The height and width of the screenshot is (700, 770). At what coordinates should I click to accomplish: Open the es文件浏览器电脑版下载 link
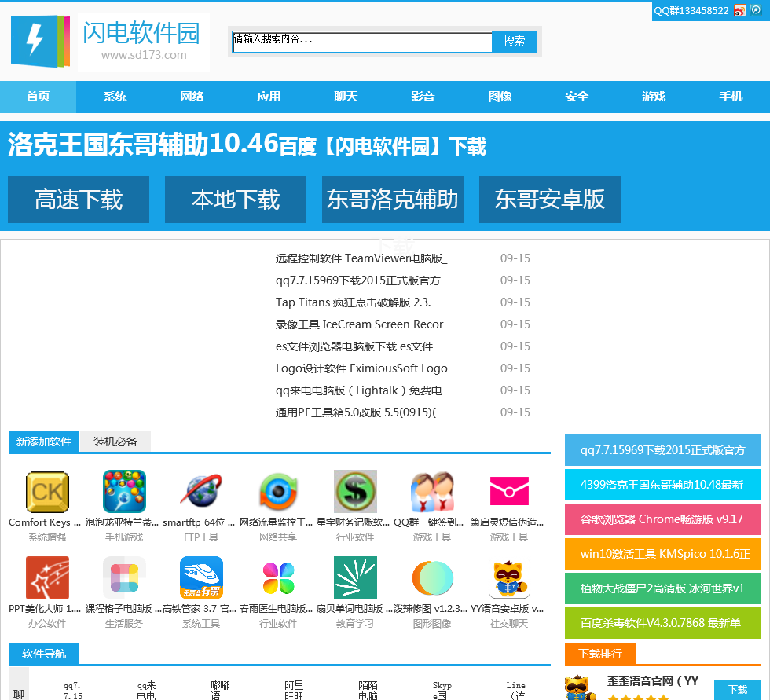[x=354, y=346]
